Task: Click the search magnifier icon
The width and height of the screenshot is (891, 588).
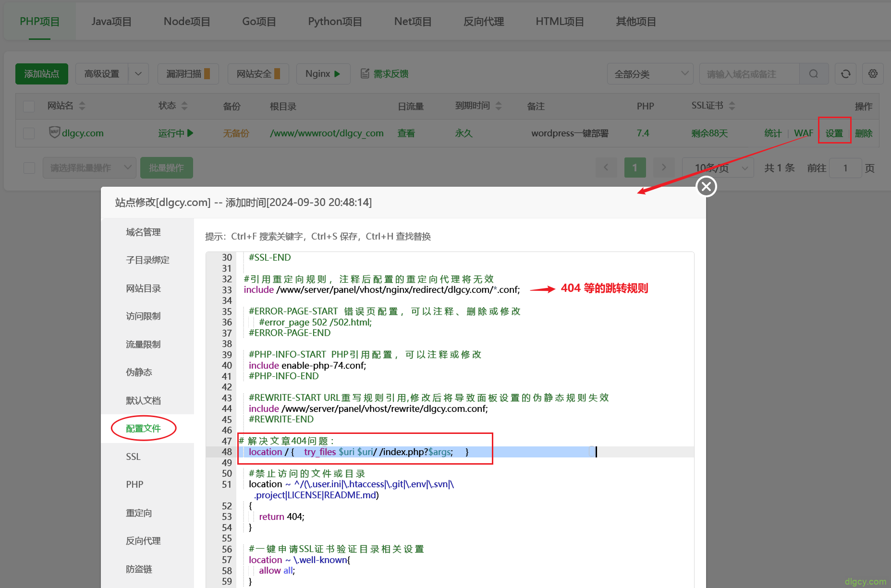Action: click(814, 74)
